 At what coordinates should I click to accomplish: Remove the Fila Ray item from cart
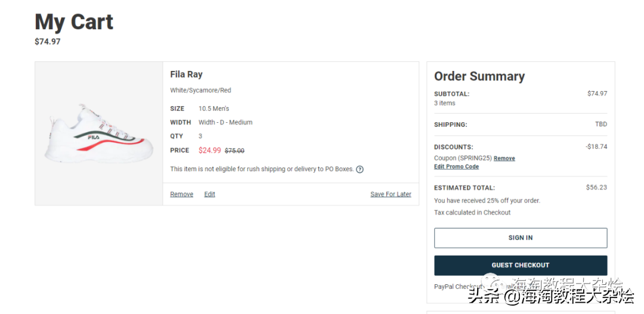pos(181,194)
